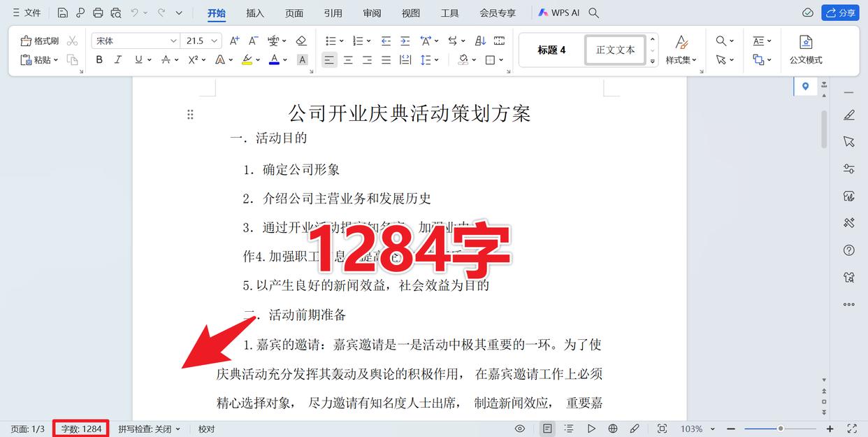Select the Clear Formatting eraser icon
Screen dimensions: 868x437
pos(301,40)
